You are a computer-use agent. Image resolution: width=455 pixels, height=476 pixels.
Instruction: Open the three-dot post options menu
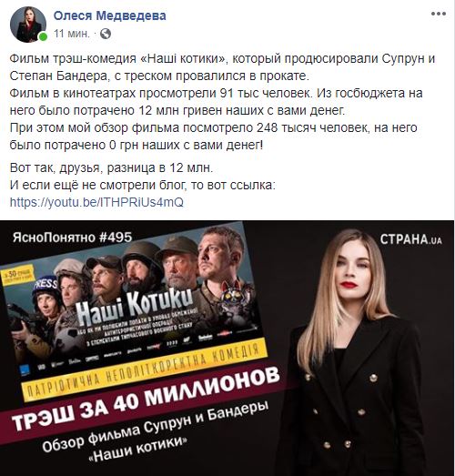[x=439, y=14]
